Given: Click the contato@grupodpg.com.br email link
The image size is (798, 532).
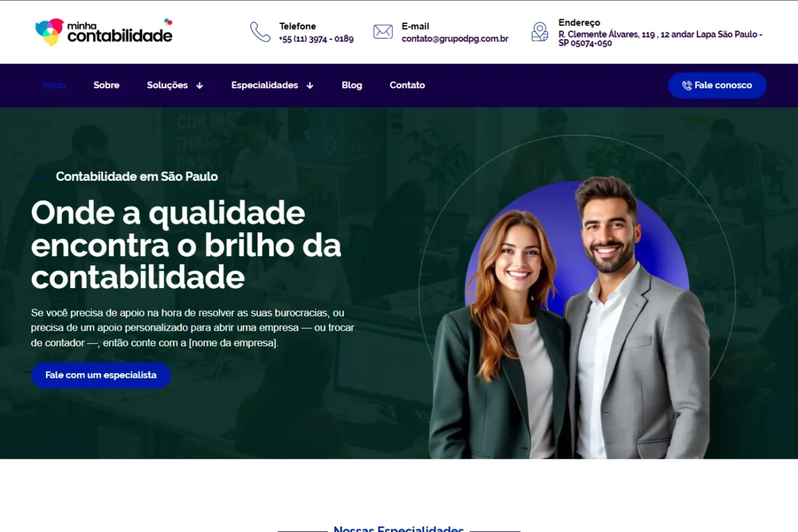Looking at the screenshot, I should [455, 39].
